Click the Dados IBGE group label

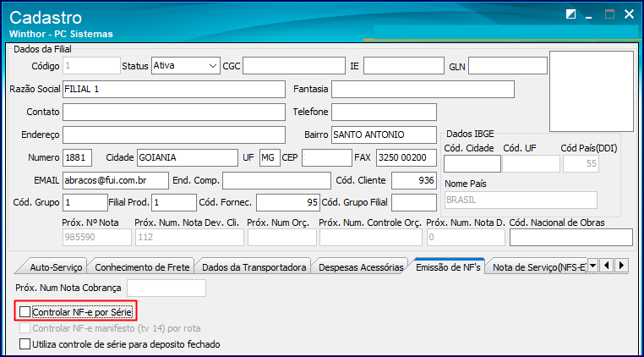[470, 134]
